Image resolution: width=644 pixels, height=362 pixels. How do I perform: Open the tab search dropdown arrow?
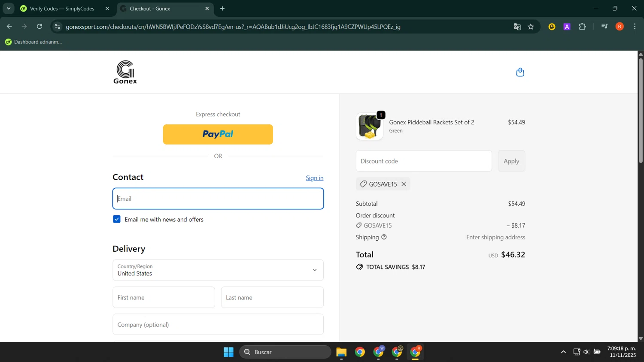pos(8,9)
